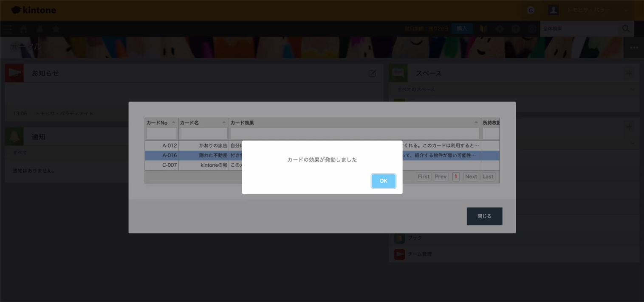This screenshot has height=302, width=644.
Task: Focus the カード効果 filter input
Action: (355, 134)
